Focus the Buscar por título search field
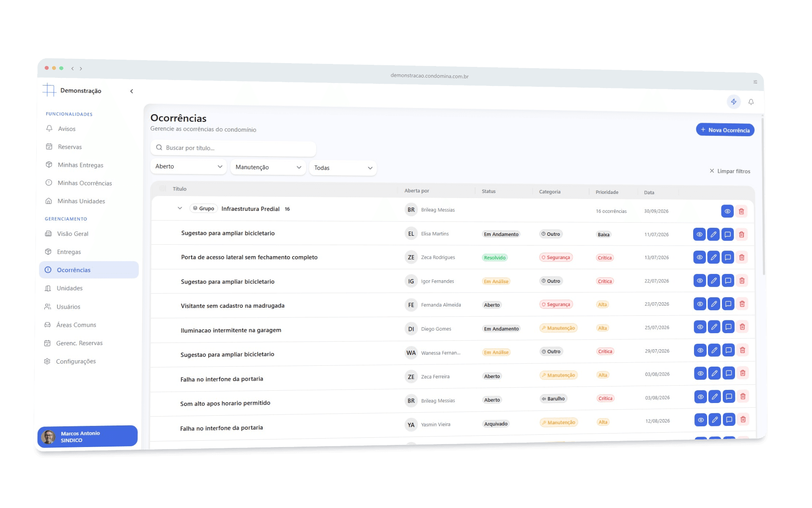This screenshot has height=508, width=812. tap(233, 148)
